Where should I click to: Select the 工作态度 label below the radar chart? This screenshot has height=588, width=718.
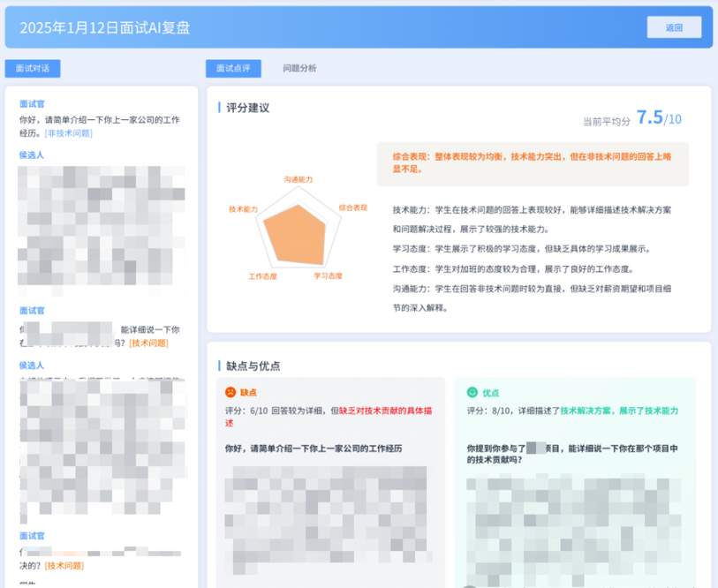pos(262,276)
